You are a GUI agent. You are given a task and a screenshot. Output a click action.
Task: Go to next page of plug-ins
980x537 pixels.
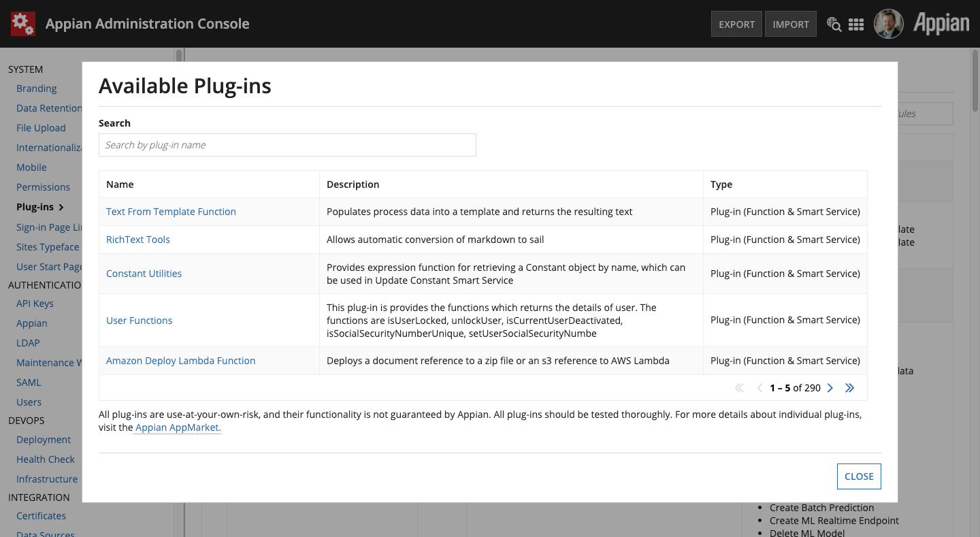click(830, 388)
